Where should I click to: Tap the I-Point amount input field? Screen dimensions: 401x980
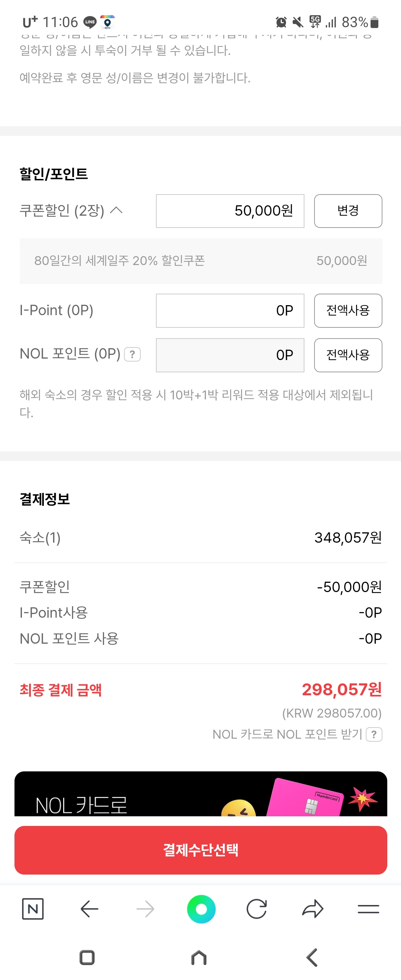coord(230,310)
